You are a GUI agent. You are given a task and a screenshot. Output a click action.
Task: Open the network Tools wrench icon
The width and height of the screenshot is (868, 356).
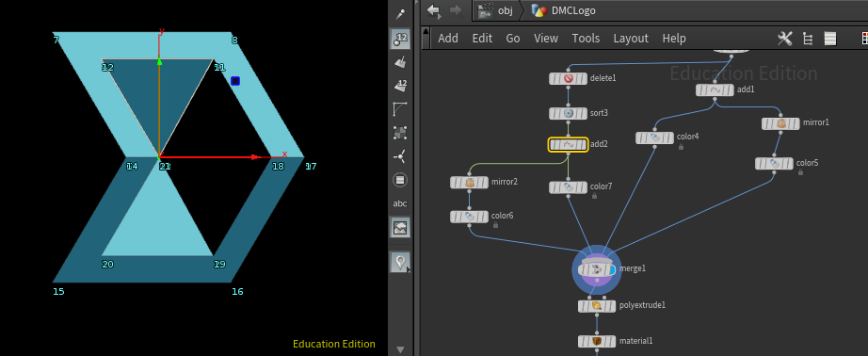785,39
